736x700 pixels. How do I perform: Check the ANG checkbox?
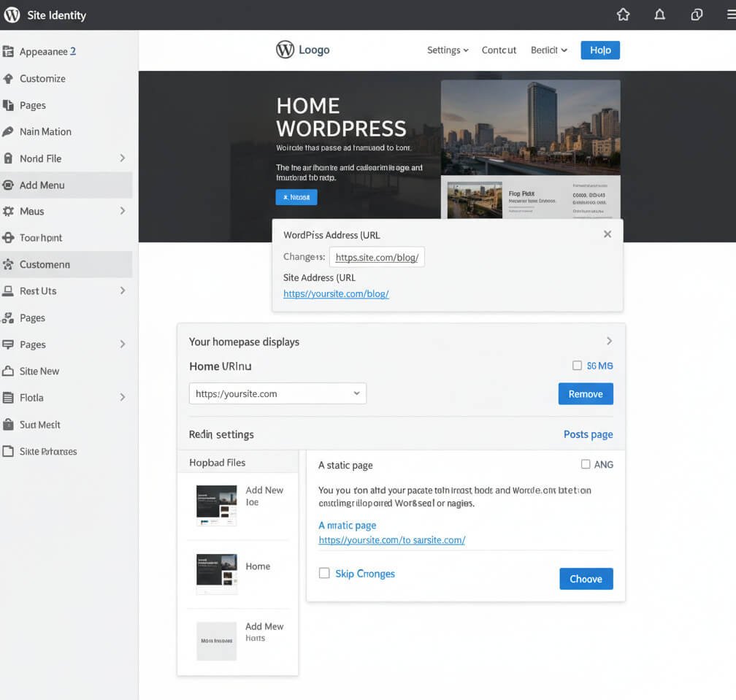584,464
